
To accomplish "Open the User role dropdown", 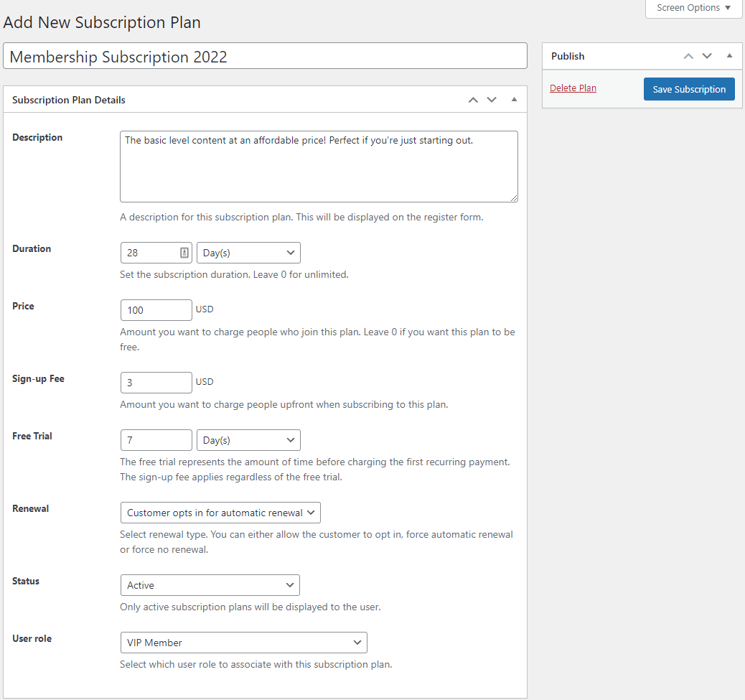I will (x=243, y=643).
